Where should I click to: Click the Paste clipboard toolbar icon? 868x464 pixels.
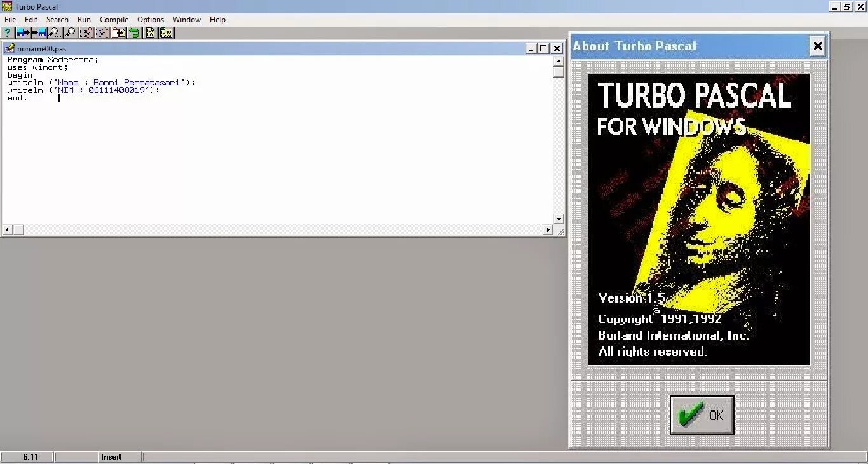pos(119,32)
